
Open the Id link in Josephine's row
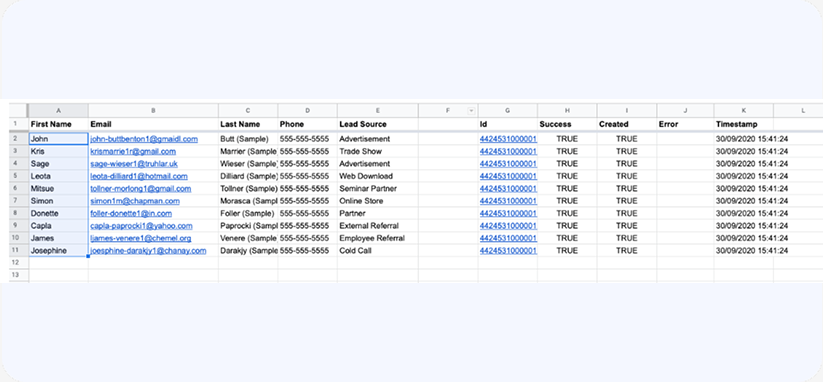508,251
